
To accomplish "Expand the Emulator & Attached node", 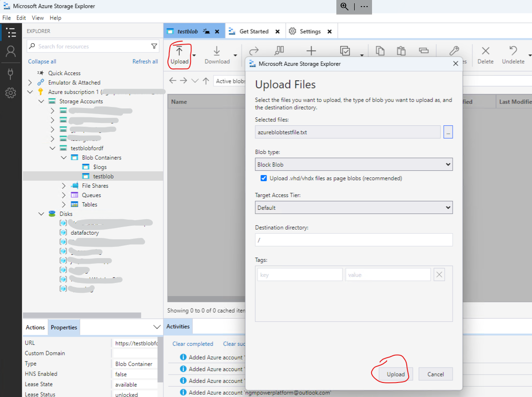I will [30, 83].
